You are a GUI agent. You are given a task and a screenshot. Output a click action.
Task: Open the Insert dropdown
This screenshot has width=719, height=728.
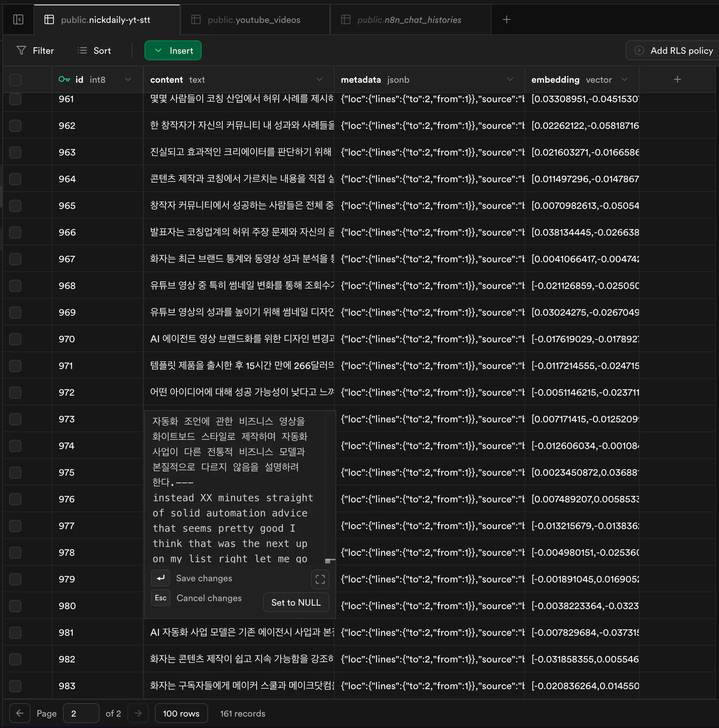click(x=173, y=50)
